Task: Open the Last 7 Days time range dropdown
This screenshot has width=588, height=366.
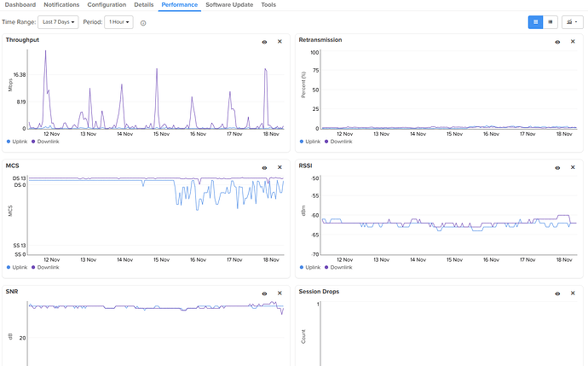Action: click(x=58, y=22)
